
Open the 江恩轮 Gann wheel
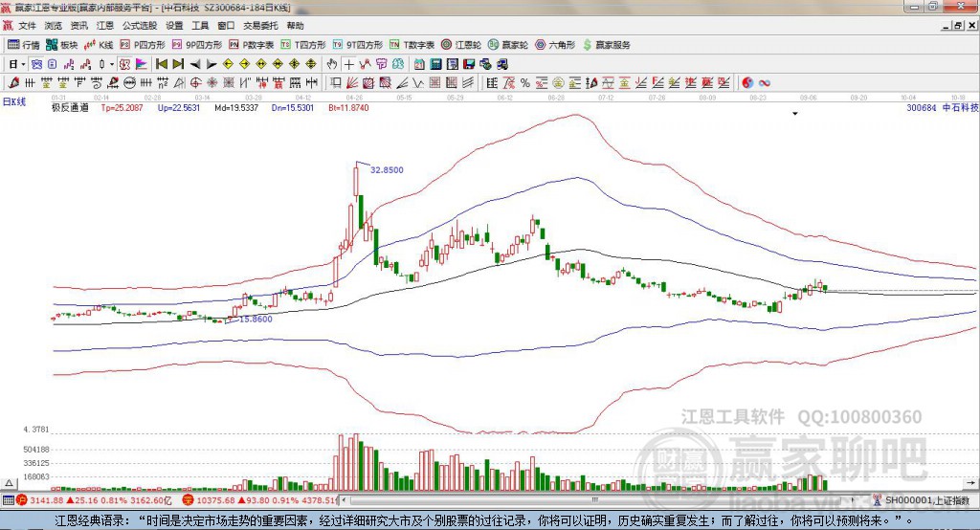(x=461, y=45)
